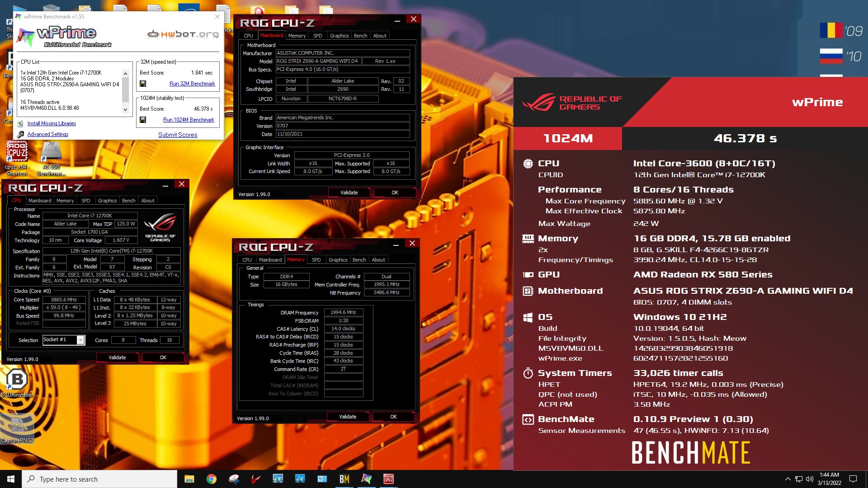The height and width of the screenshot is (488, 868).
Task: Click OK in the Mainboard CPU-Z window
Action: pyautogui.click(x=395, y=192)
